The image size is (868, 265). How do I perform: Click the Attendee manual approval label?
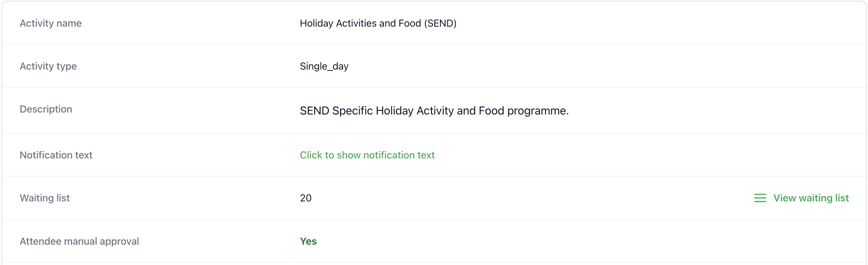[79, 241]
